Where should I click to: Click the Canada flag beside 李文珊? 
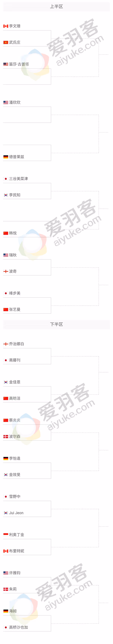[x=6, y=26]
